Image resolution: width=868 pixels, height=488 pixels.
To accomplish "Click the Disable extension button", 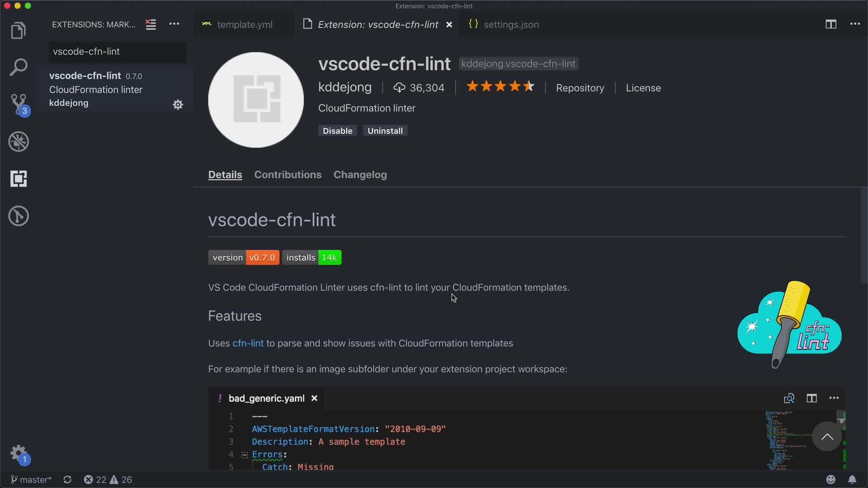I will (x=337, y=131).
